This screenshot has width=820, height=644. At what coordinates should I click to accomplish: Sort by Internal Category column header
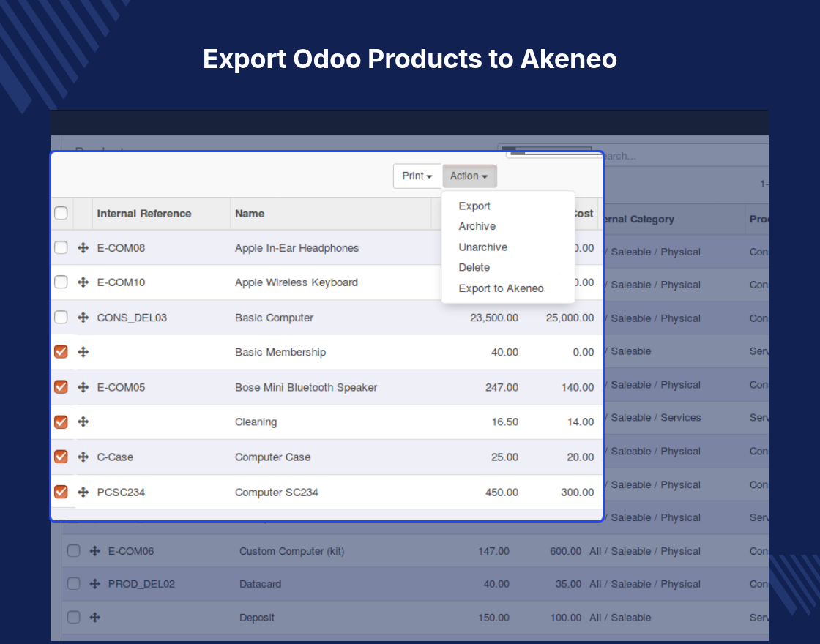[638, 219]
